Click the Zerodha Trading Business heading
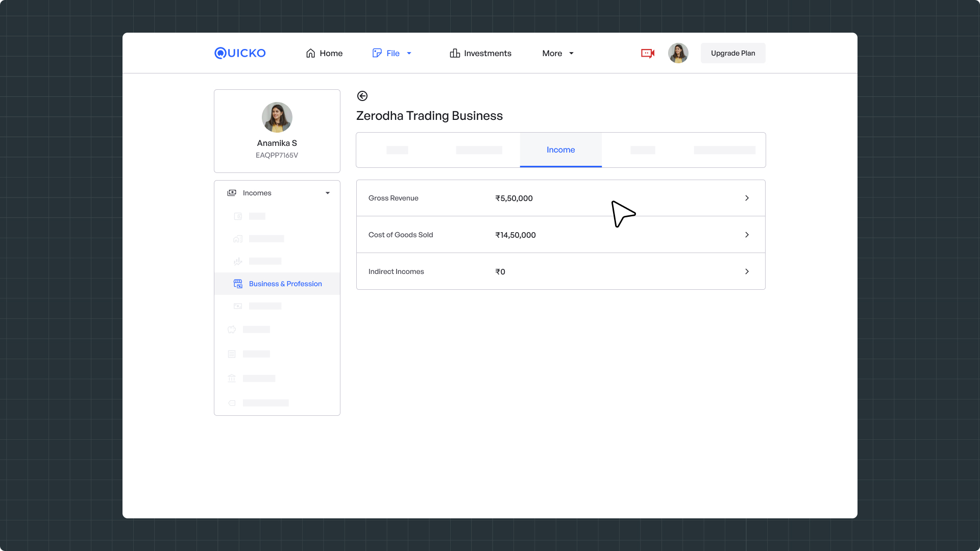Screen dimensions: 980x551 (429, 116)
